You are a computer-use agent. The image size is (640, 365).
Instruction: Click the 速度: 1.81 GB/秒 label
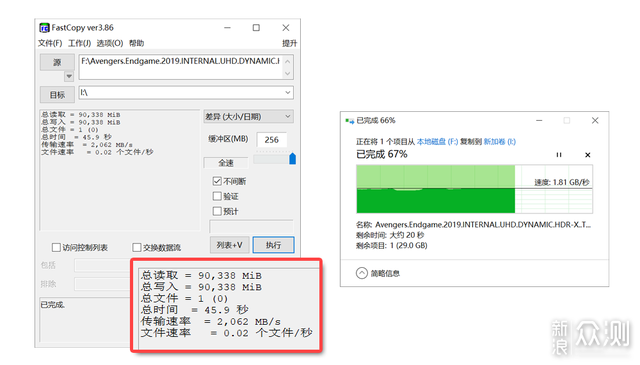(562, 182)
